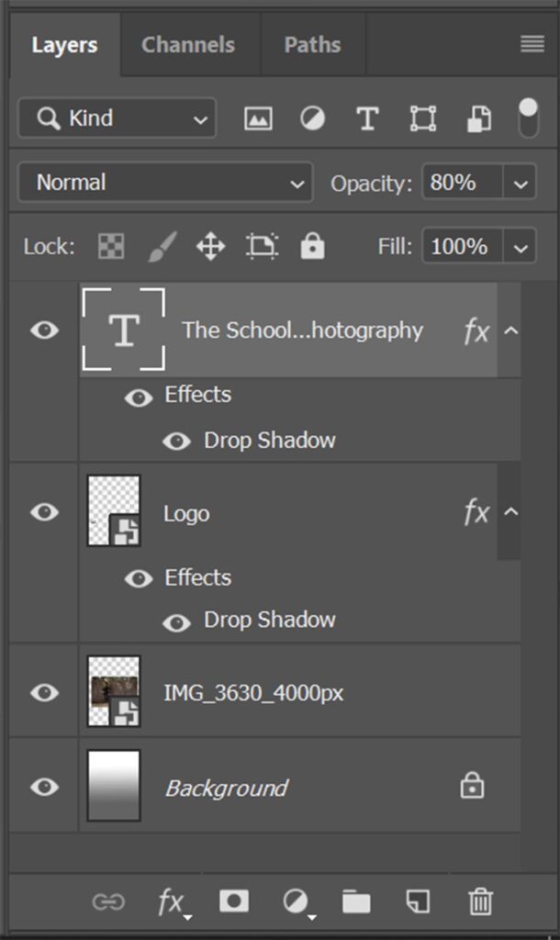This screenshot has width=560, height=940.
Task: Lock position move icon
Action: (x=210, y=246)
